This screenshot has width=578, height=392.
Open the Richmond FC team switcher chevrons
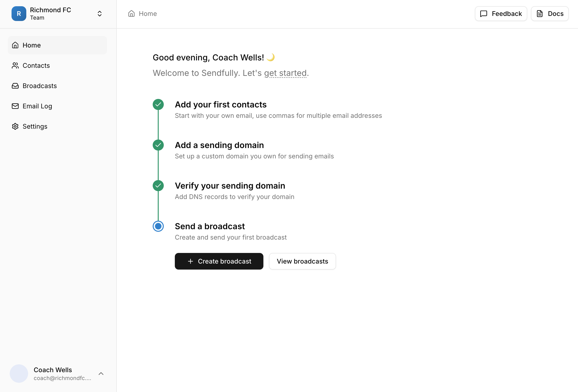pyautogui.click(x=99, y=14)
